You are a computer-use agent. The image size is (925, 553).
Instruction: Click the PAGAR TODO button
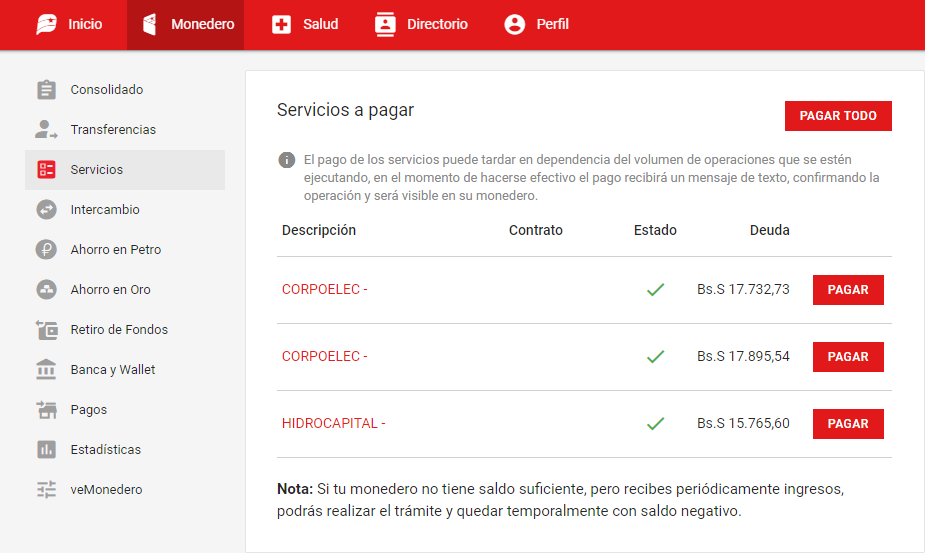pyautogui.click(x=838, y=116)
